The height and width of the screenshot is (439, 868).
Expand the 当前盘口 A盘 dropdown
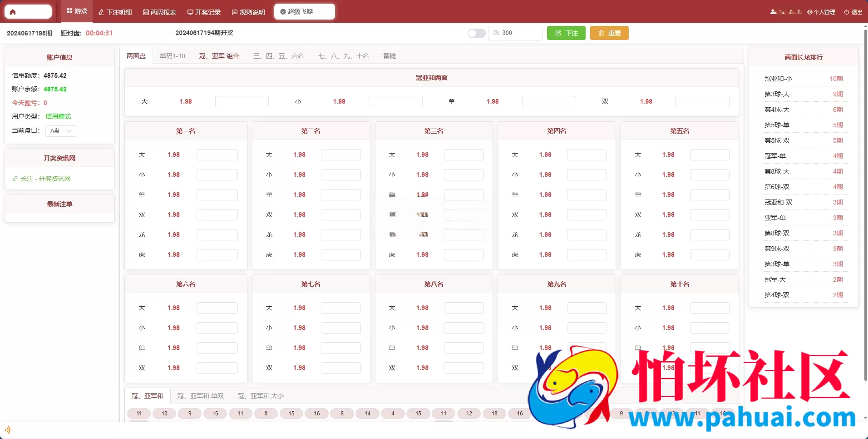click(x=61, y=131)
